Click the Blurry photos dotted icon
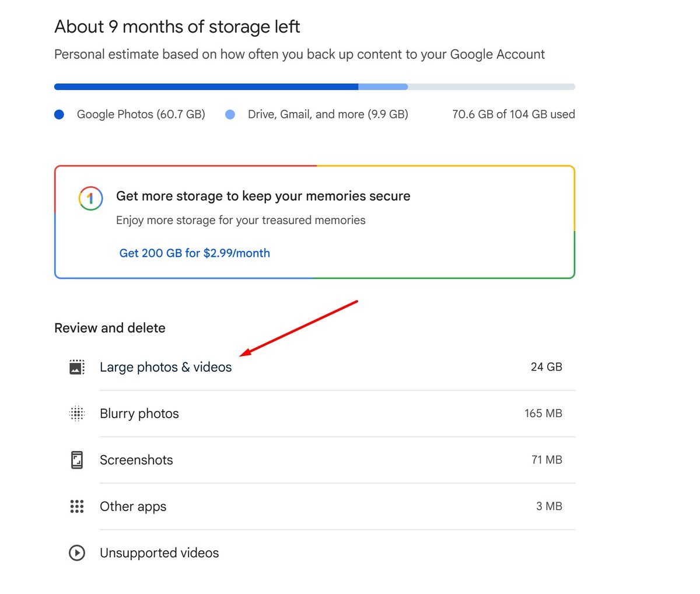 pyautogui.click(x=77, y=414)
